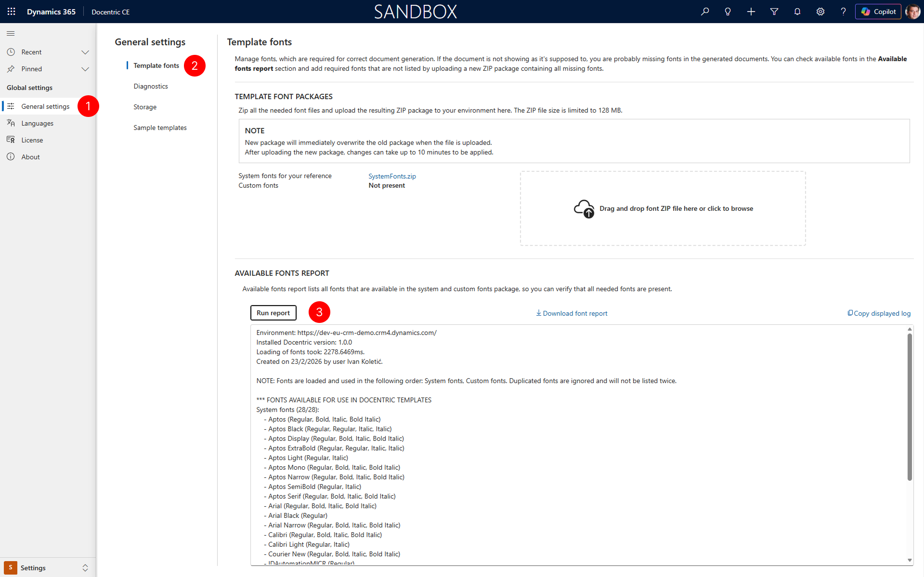
Task: Click the Pinned pin icon
Action: (11, 69)
